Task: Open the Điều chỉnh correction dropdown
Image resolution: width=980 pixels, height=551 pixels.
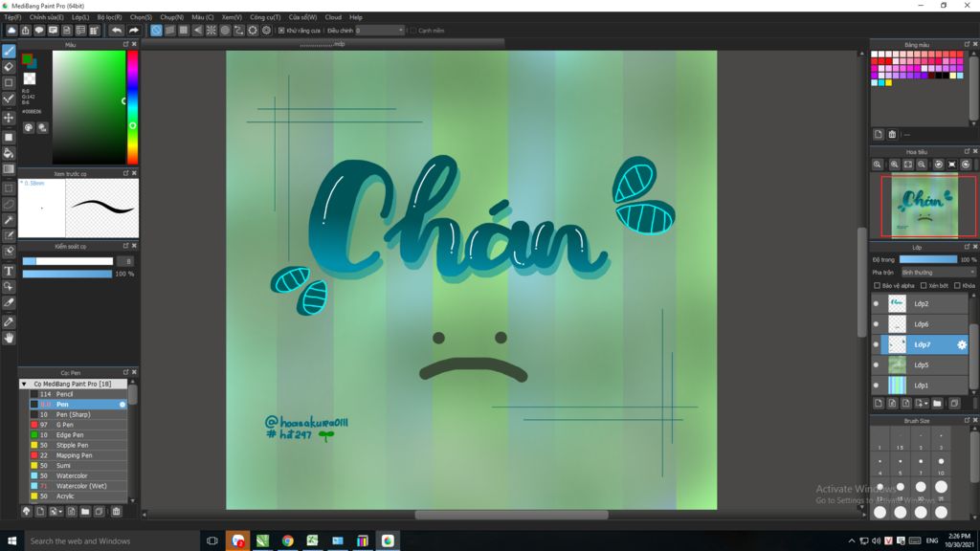Action: 379,30
